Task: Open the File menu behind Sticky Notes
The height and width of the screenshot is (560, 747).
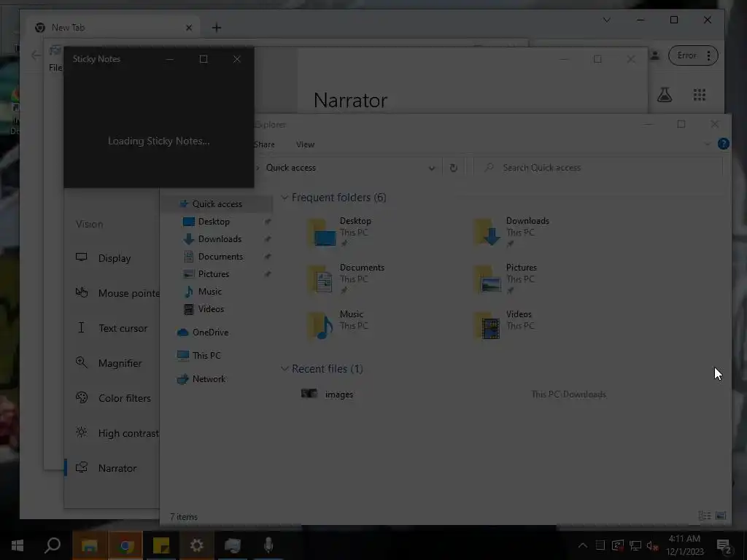Action: tap(55, 68)
